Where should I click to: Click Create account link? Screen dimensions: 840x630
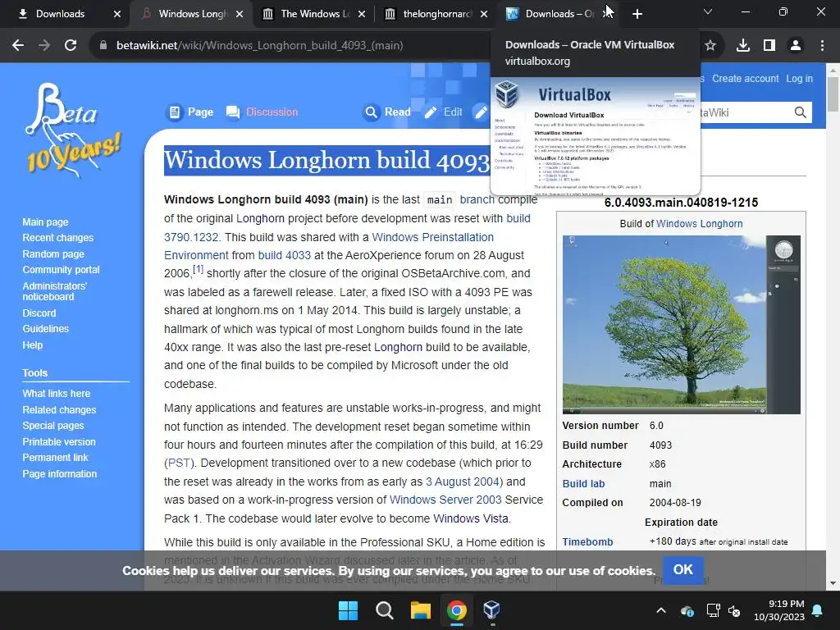(x=745, y=78)
